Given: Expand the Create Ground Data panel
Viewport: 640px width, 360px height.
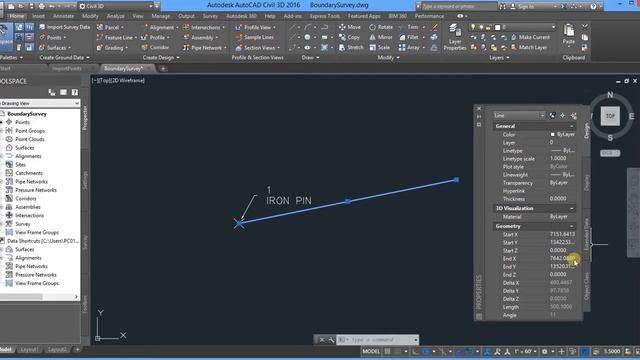Looking at the screenshot, I should [x=64, y=58].
